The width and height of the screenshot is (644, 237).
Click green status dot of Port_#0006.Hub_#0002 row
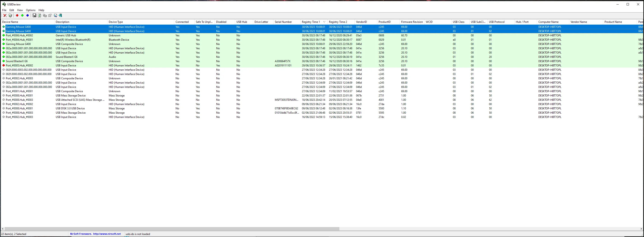click(4, 35)
